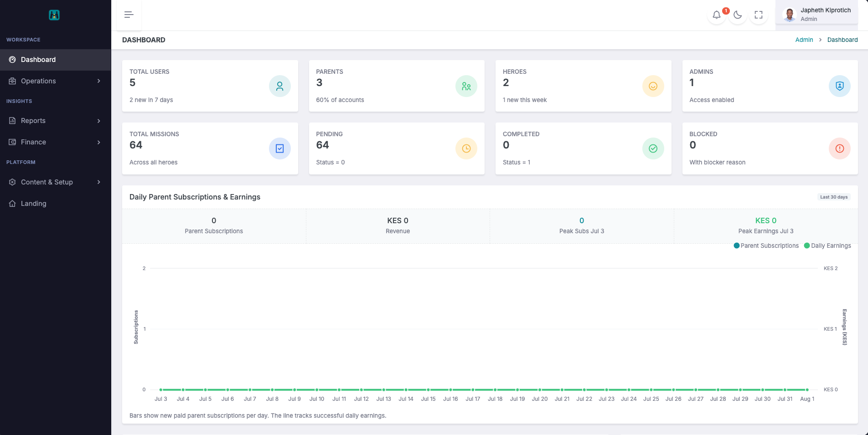Click the Completed checkmark icon
The image size is (868, 435).
tap(653, 148)
